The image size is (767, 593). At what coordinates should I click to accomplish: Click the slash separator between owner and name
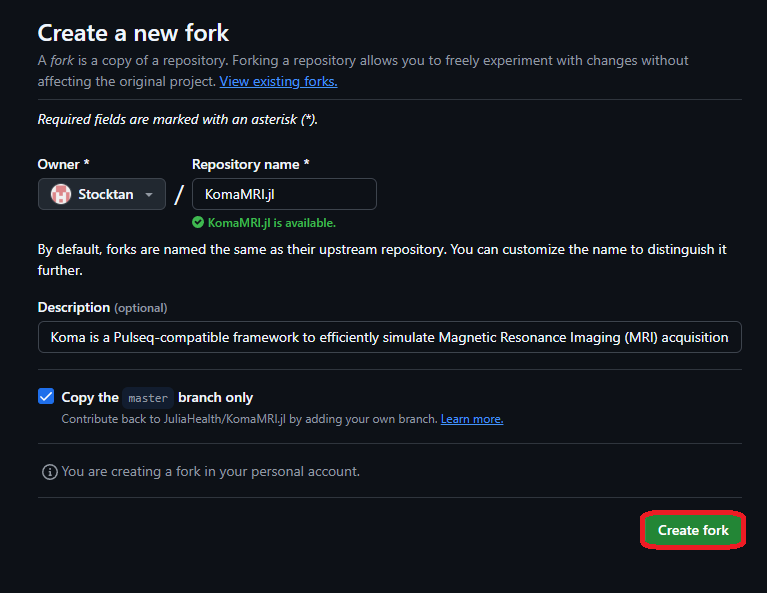[179, 195]
